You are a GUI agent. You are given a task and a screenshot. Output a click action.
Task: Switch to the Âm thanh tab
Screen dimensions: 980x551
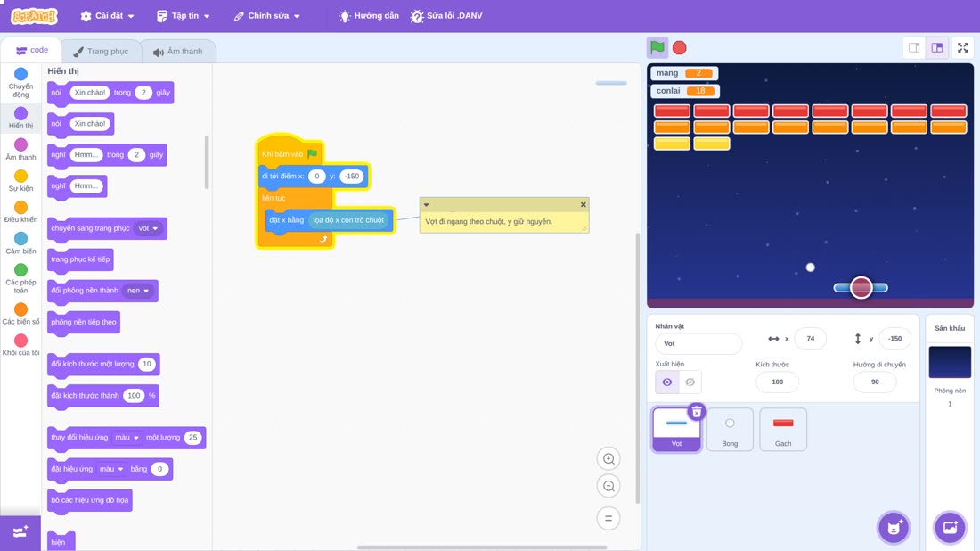[x=178, y=52]
